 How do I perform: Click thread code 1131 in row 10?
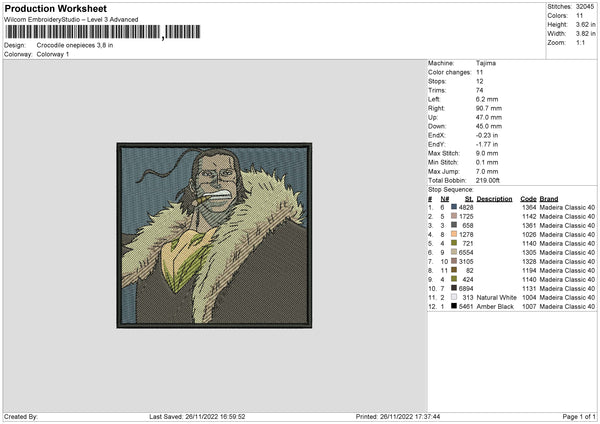point(529,289)
